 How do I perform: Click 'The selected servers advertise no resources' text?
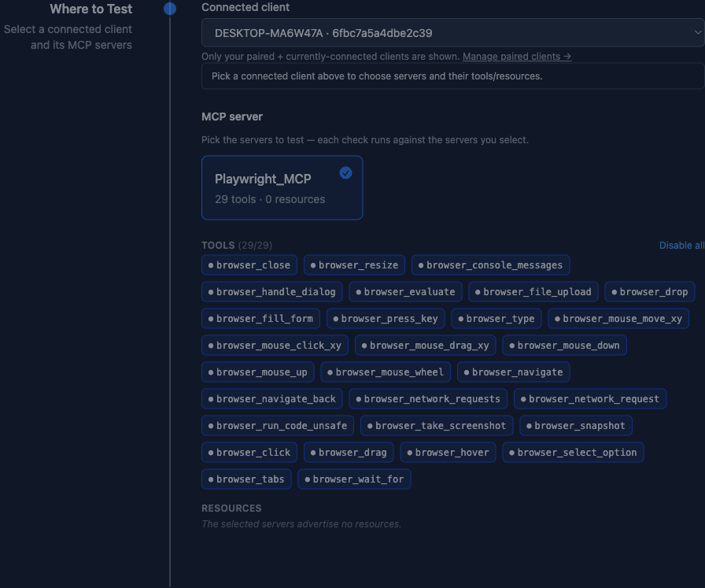tap(301, 523)
